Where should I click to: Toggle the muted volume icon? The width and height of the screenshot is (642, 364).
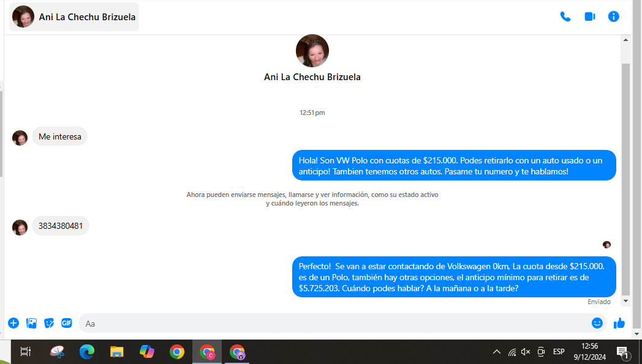pyautogui.click(x=526, y=352)
